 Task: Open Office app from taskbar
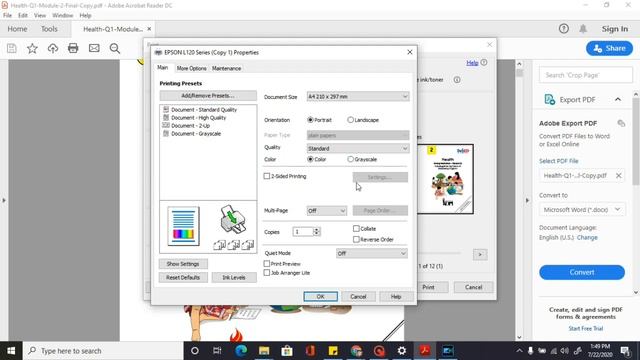310,351
